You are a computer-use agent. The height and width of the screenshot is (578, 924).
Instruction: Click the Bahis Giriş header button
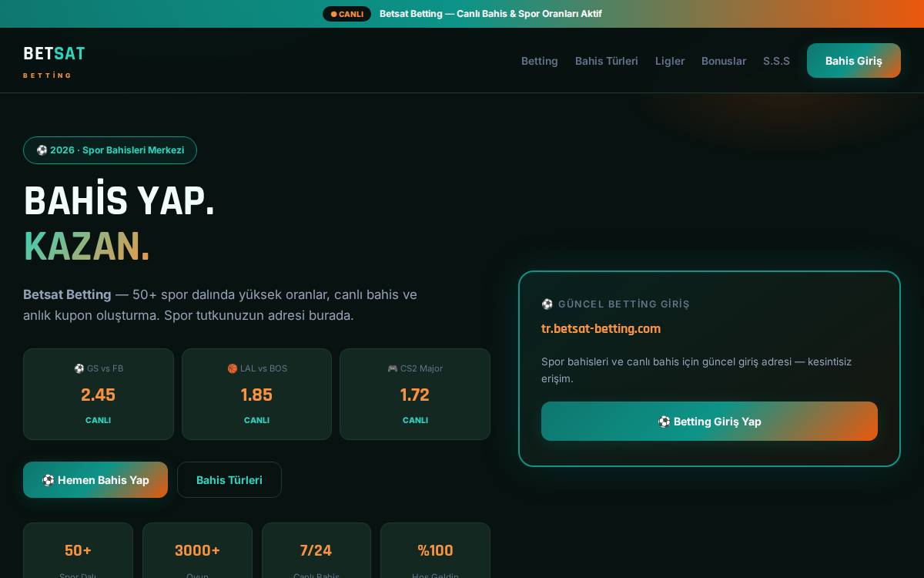854,61
